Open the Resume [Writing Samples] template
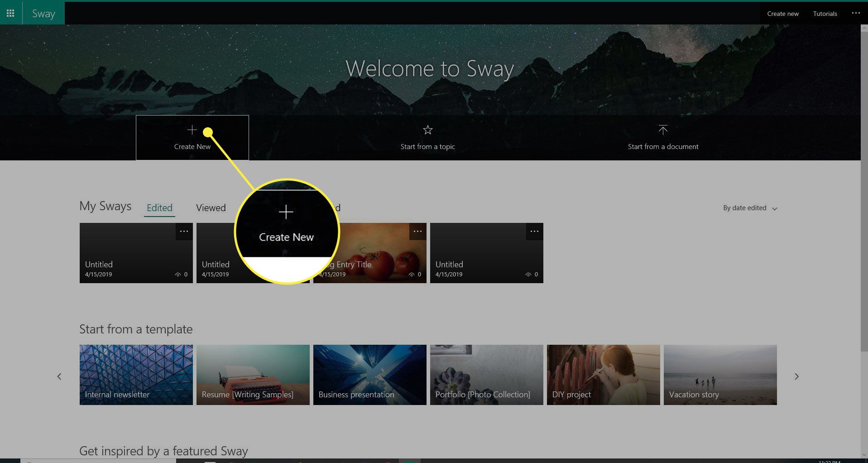 coord(253,375)
